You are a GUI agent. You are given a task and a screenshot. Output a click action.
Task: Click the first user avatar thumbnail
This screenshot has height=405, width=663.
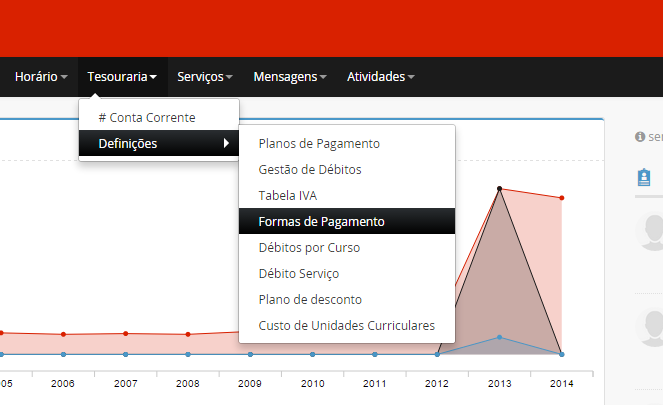(651, 232)
